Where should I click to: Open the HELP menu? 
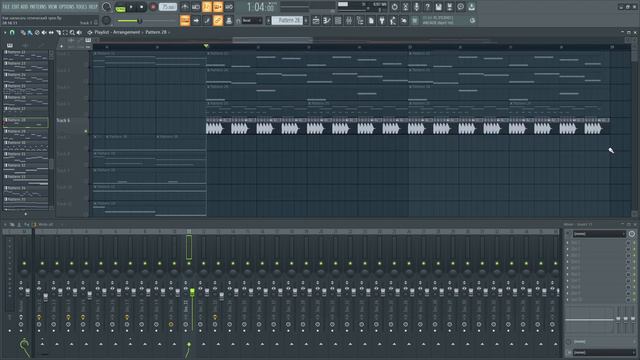[93, 7]
